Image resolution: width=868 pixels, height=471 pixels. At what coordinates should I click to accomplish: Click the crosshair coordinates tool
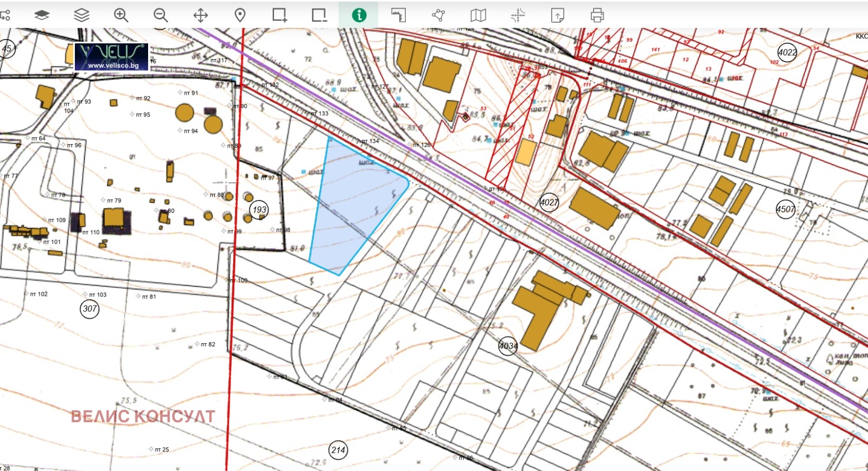click(x=518, y=15)
